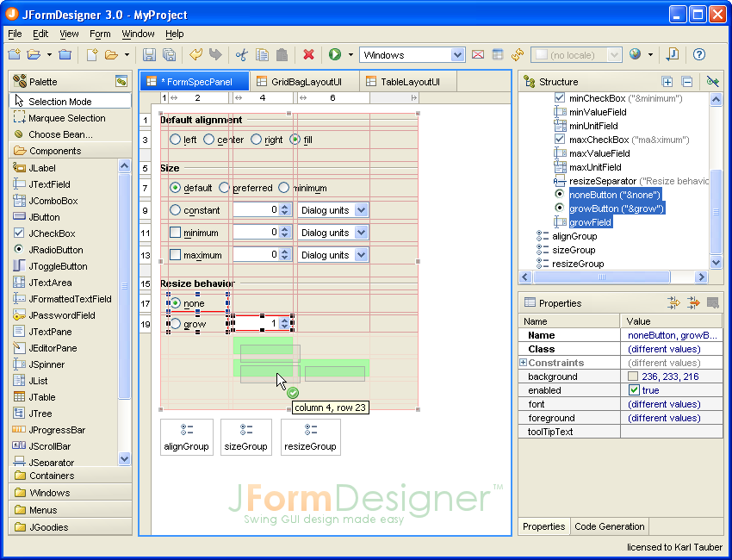Click the New Project toolbar icon

[15, 54]
